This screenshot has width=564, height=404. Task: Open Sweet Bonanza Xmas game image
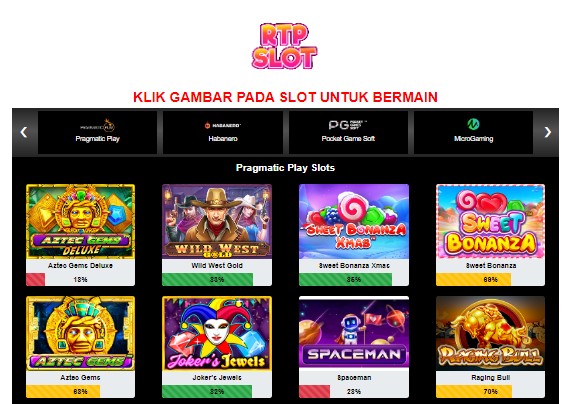point(354,222)
